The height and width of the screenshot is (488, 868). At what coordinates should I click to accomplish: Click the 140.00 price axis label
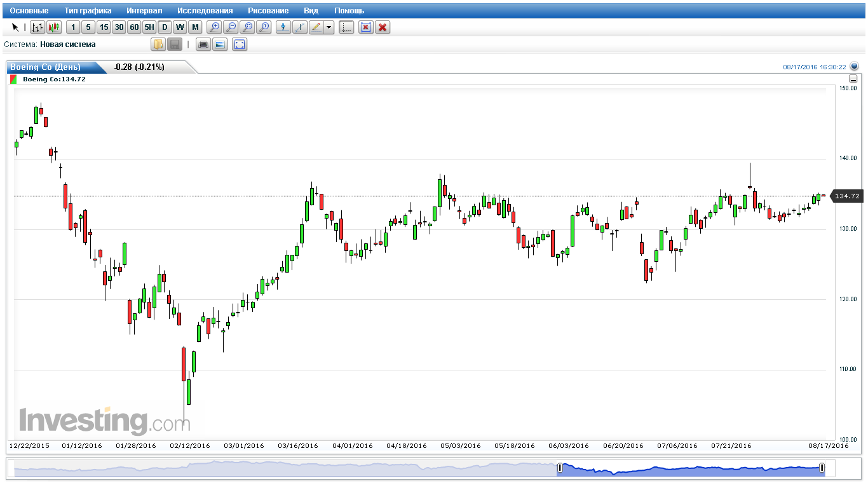click(848, 158)
